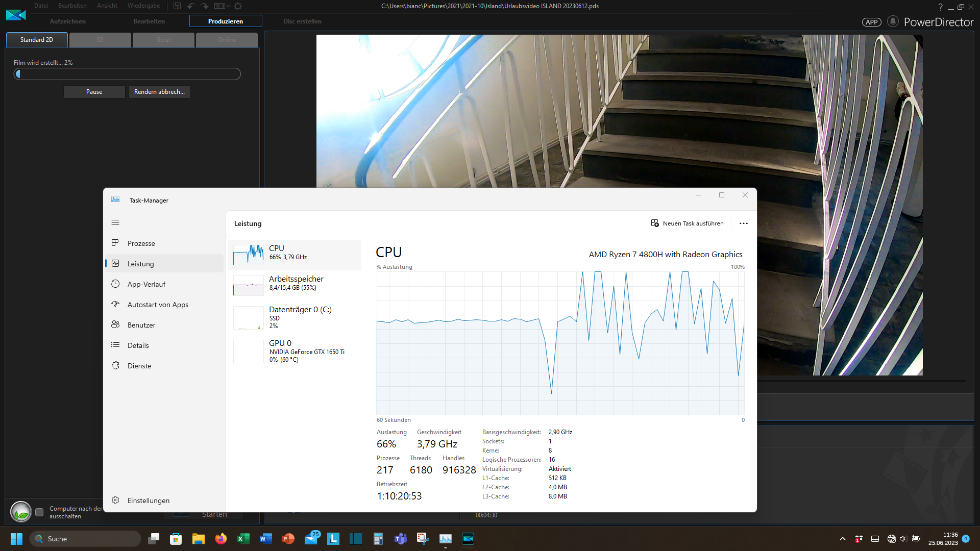Switch to the Standard 2D tab
Screen dimensions: 980x551
click(37, 40)
